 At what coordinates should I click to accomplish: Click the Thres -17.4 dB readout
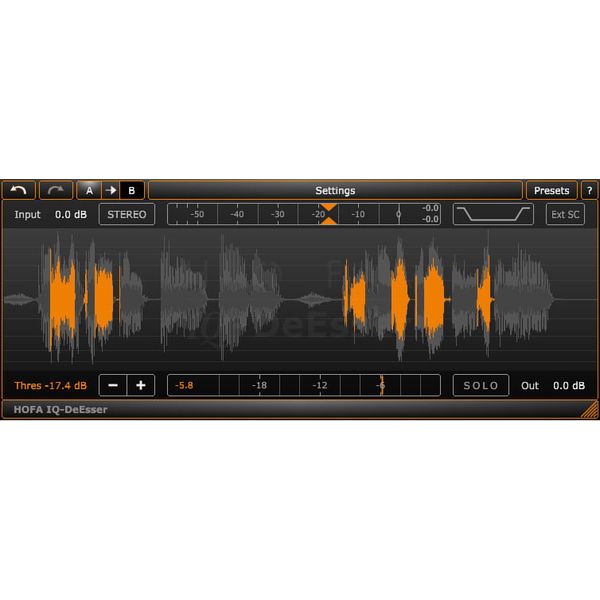click(x=51, y=385)
